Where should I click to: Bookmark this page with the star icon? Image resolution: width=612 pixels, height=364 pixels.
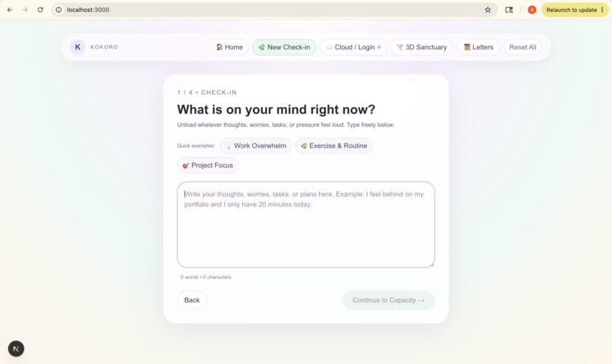click(488, 10)
